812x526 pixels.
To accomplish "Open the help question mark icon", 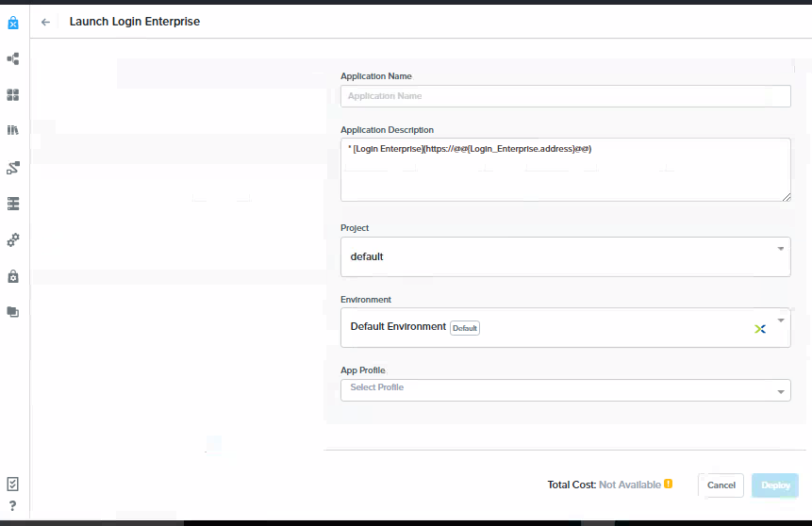I will pos(12,506).
